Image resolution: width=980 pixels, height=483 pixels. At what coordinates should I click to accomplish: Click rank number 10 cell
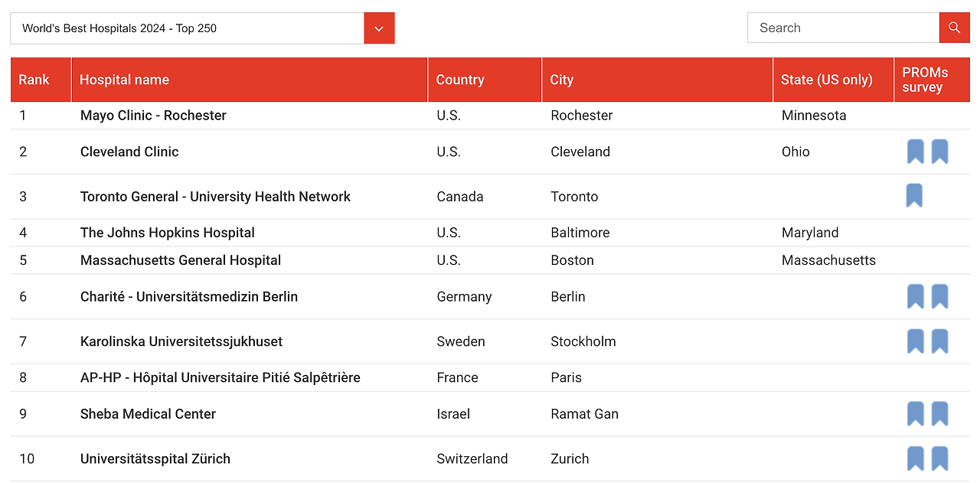point(27,459)
